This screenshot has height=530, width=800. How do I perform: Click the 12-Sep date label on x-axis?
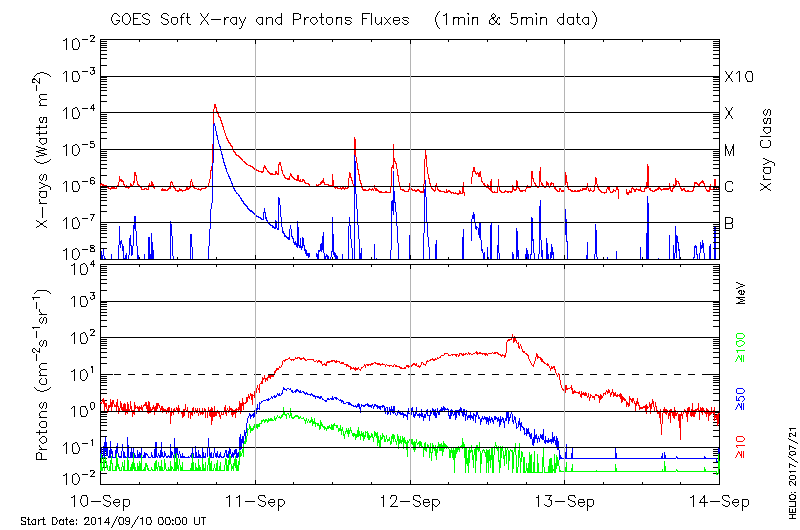410,500
